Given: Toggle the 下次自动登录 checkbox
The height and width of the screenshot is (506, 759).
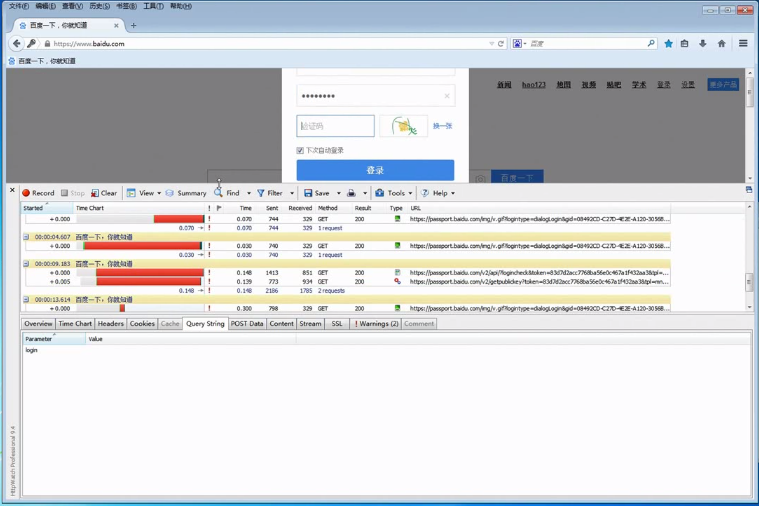Looking at the screenshot, I should (300, 151).
